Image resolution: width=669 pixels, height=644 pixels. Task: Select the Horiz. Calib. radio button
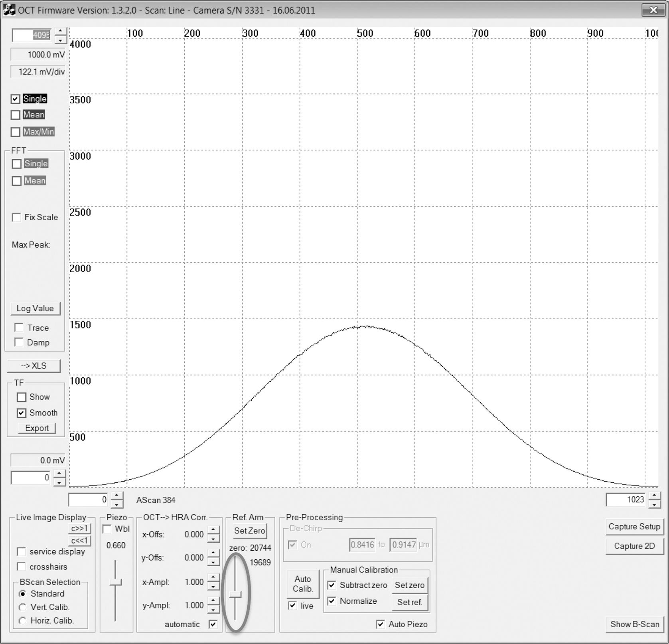coord(23,621)
